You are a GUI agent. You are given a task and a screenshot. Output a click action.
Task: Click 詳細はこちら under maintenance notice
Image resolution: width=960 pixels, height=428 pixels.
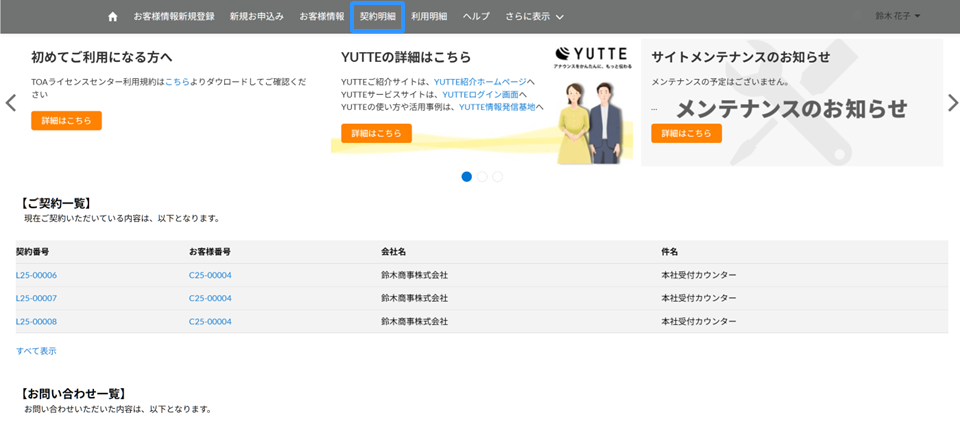686,134
